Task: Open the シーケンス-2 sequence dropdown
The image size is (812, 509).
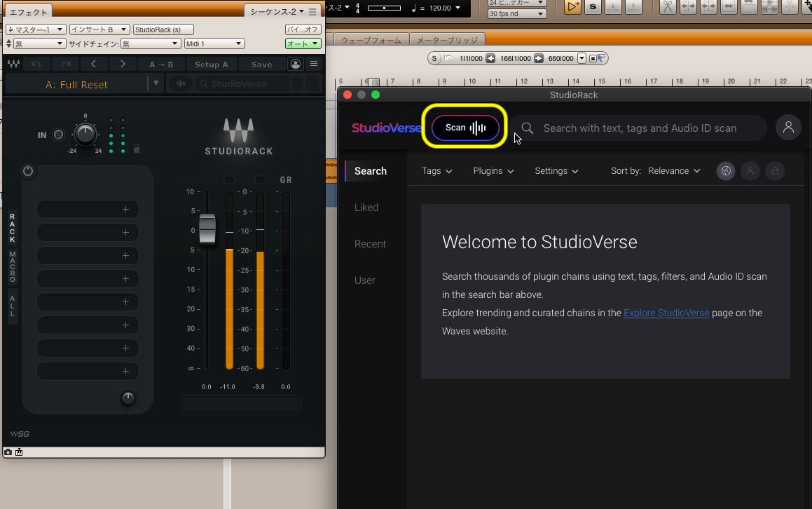Action: [277, 11]
